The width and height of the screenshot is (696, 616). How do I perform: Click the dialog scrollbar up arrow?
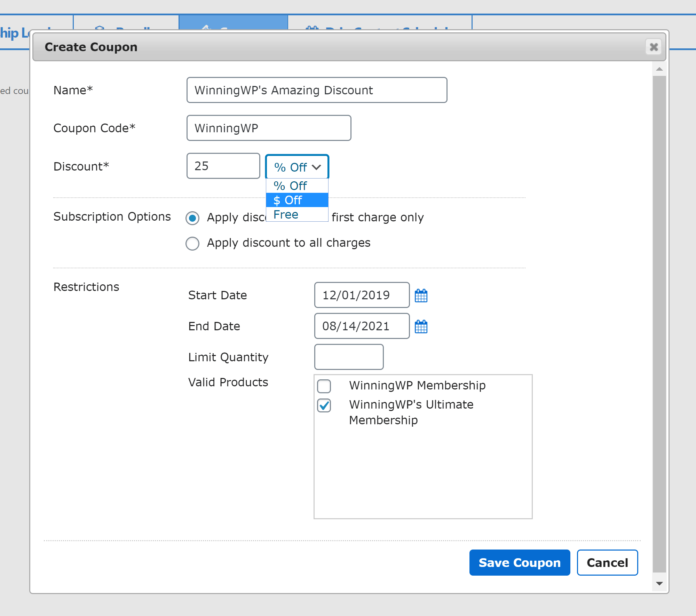tap(659, 69)
